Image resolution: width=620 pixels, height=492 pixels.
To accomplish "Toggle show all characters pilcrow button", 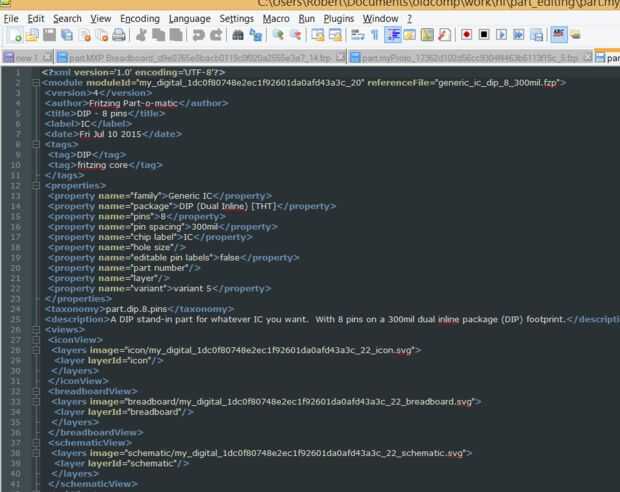I will click(374, 35).
